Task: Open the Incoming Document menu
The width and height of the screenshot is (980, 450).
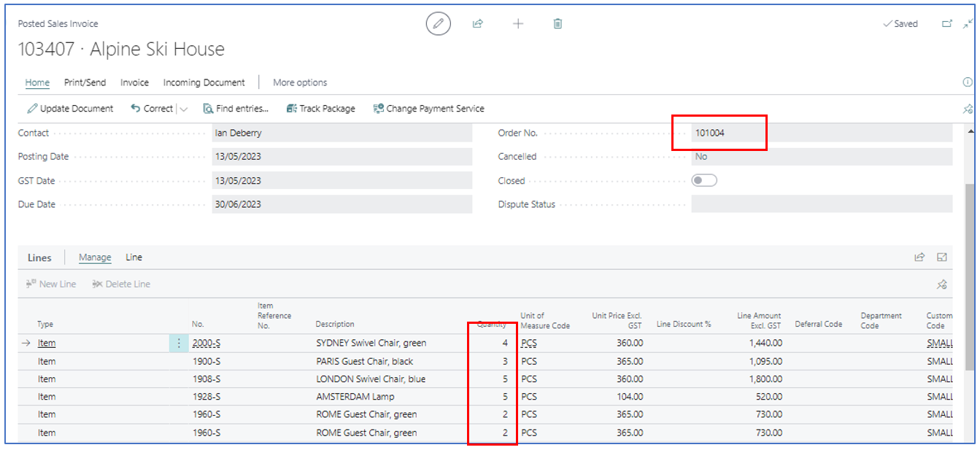Action: pyautogui.click(x=204, y=82)
